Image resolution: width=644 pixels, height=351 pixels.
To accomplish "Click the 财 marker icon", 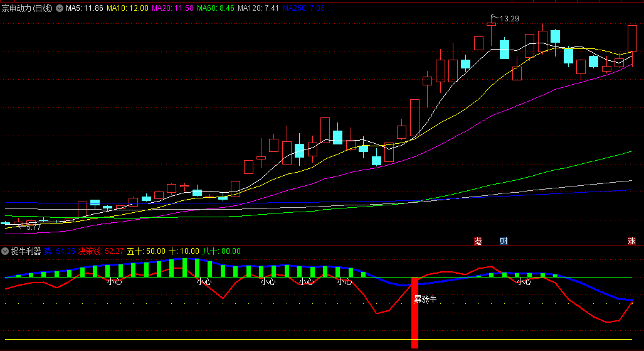I will (504, 241).
